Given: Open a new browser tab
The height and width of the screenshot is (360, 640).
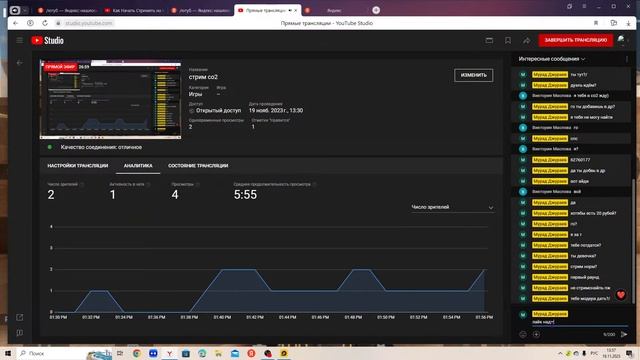Looking at the screenshot, I should point(376,11).
